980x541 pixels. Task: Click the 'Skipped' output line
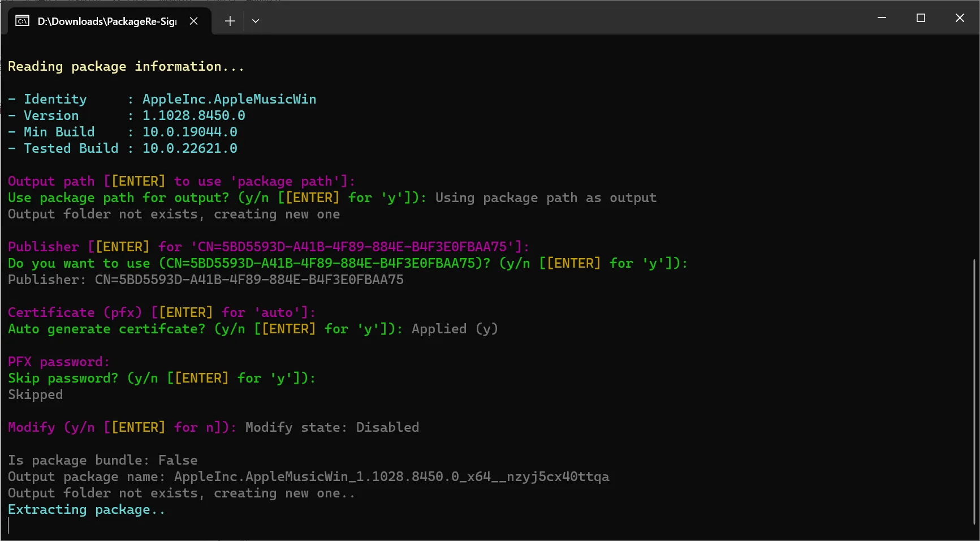coord(36,394)
